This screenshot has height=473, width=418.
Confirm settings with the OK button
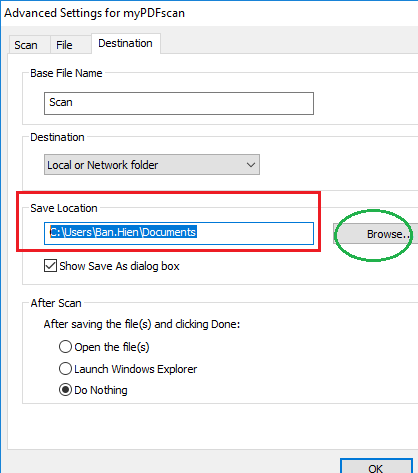coord(376,467)
